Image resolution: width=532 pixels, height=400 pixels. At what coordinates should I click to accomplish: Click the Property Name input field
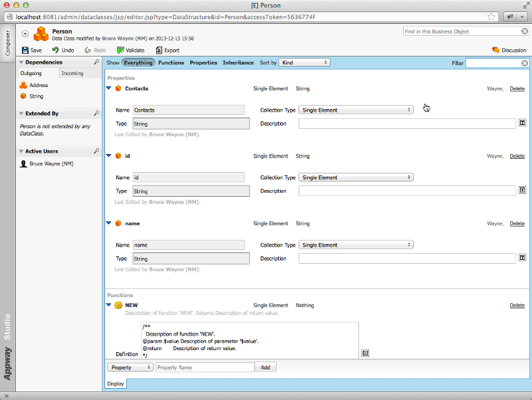click(x=205, y=367)
